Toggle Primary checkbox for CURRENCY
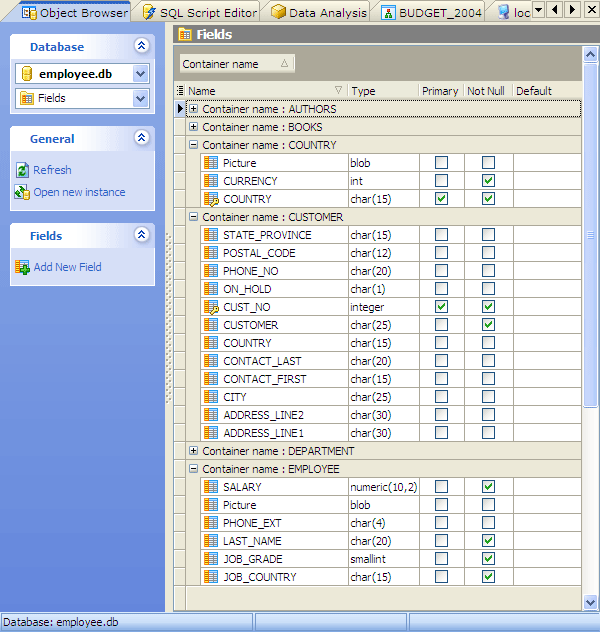Viewport: 600px width, 632px height. 441,181
